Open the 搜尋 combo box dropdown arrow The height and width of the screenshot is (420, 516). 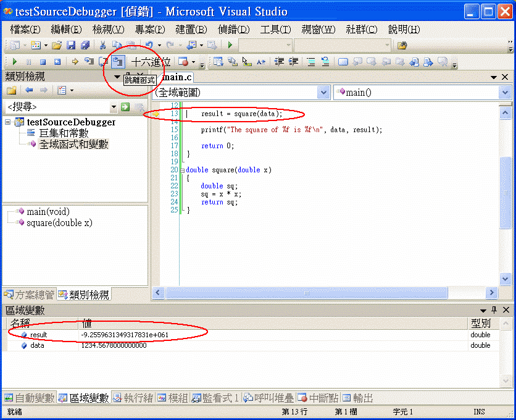pyautogui.click(x=114, y=107)
